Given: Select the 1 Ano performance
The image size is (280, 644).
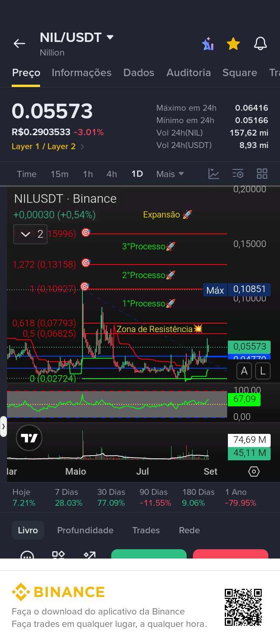Looking at the screenshot, I should pyautogui.click(x=241, y=498).
